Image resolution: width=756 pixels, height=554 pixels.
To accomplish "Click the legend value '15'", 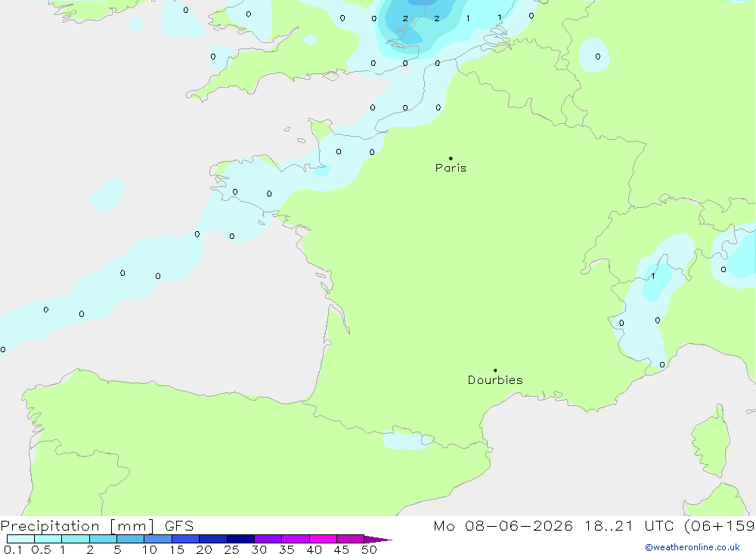I will click(x=177, y=549).
